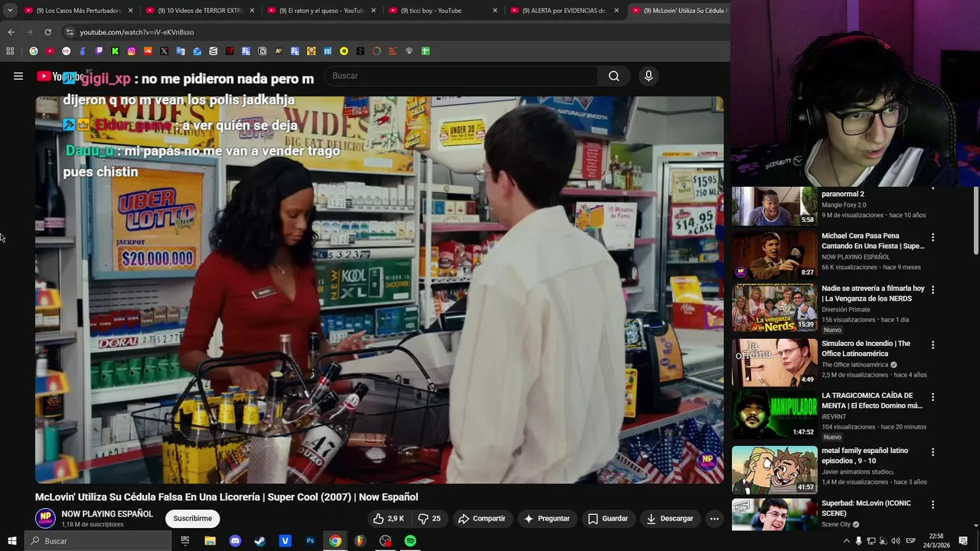Subscribe with the Suscribirme button
980x551 pixels.
click(x=193, y=518)
